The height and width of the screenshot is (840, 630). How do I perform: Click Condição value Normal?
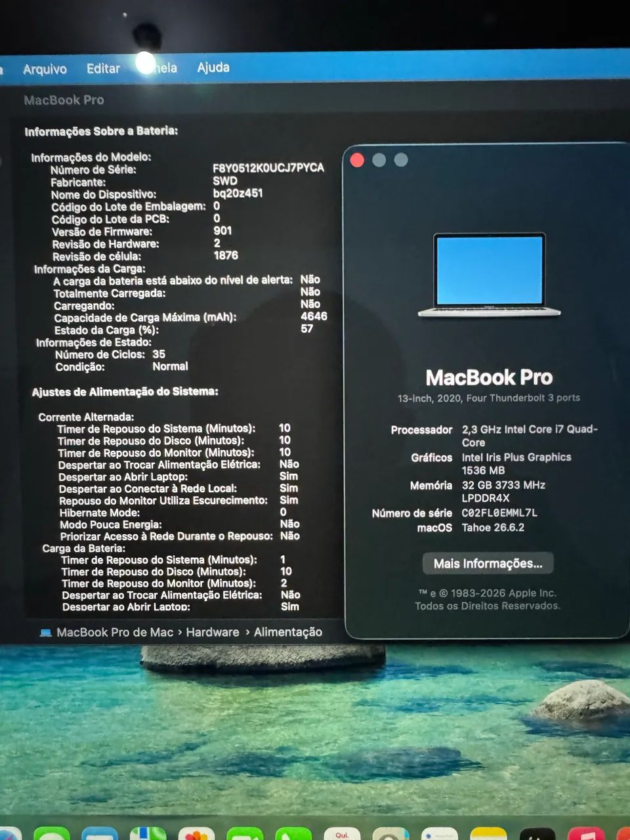[x=170, y=366]
